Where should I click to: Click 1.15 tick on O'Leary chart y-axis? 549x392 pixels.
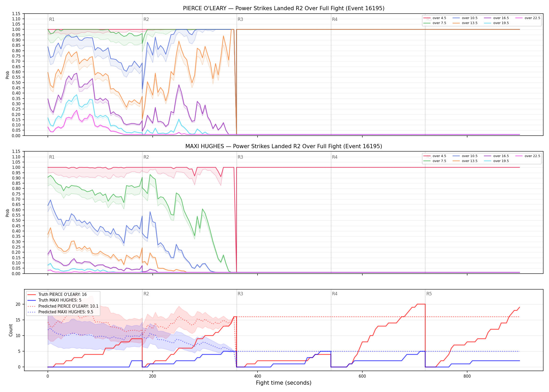(x=16, y=14)
